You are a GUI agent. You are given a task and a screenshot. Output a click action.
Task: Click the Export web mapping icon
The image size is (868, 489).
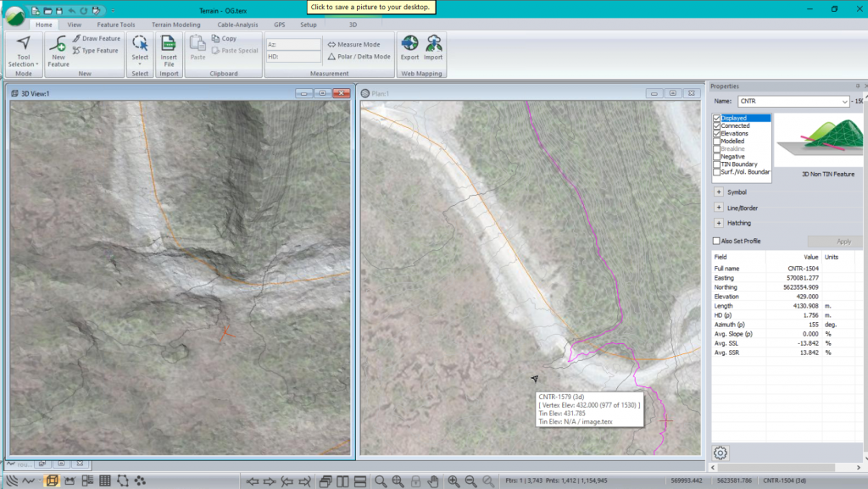pyautogui.click(x=409, y=47)
